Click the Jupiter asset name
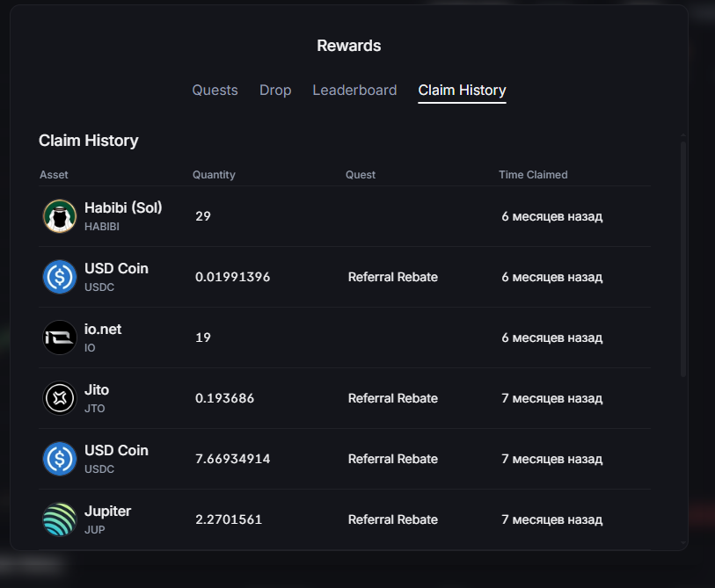The width and height of the screenshot is (715, 588). pos(107,512)
